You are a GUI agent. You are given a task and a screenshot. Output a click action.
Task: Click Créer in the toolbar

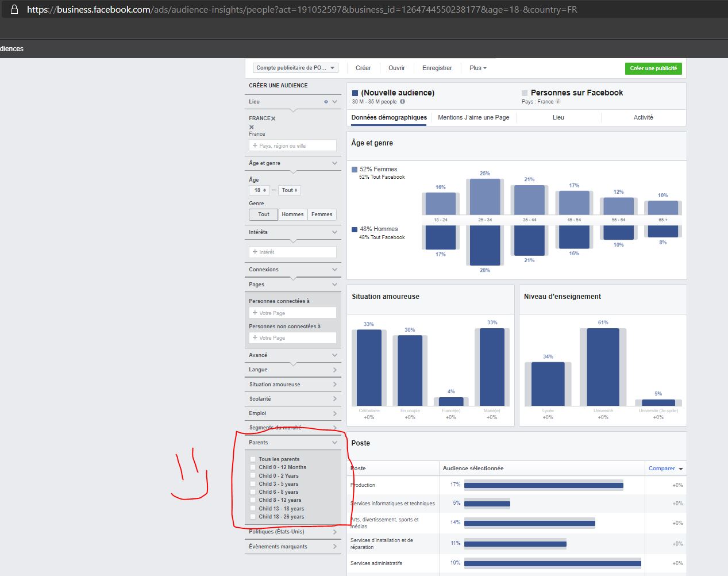pyautogui.click(x=363, y=68)
